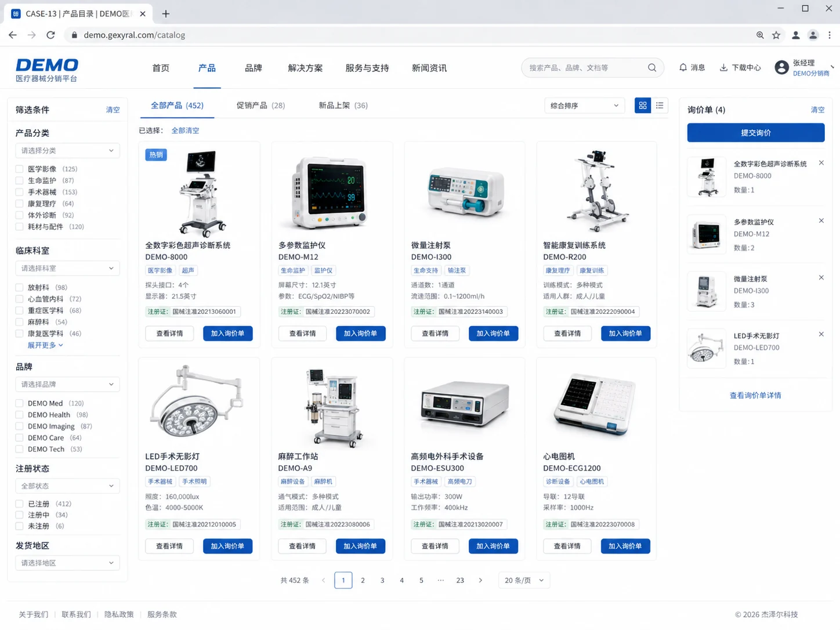The image size is (840, 630).
Task: Go to next results page arrow
Action: 480,580
